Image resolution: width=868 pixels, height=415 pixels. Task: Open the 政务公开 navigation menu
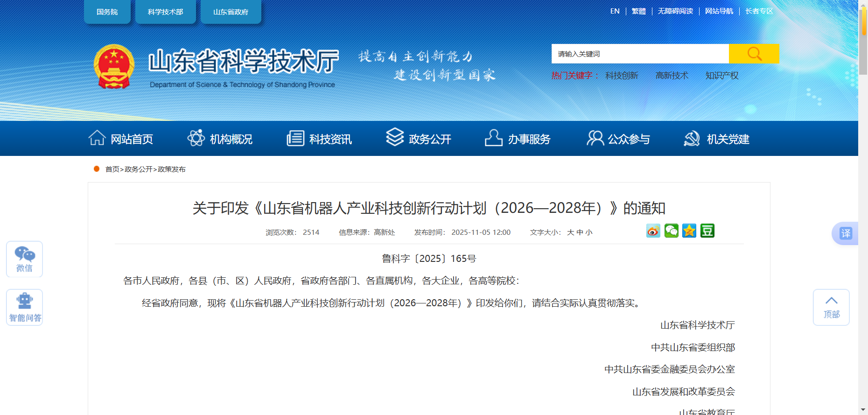(419, 139)
